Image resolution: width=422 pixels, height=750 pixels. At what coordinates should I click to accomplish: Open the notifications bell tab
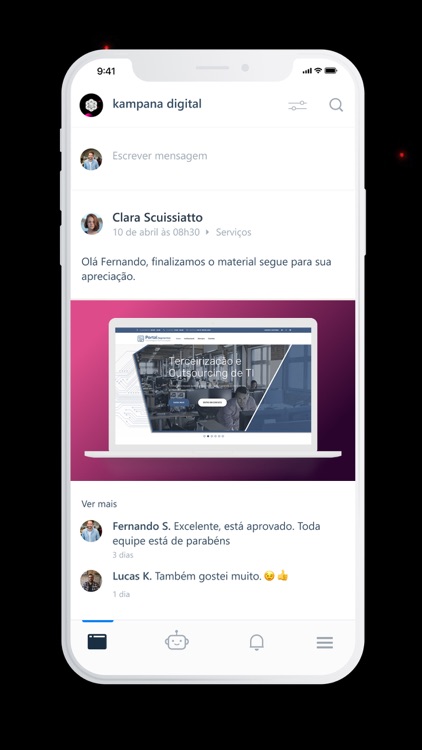click(257, 642)
